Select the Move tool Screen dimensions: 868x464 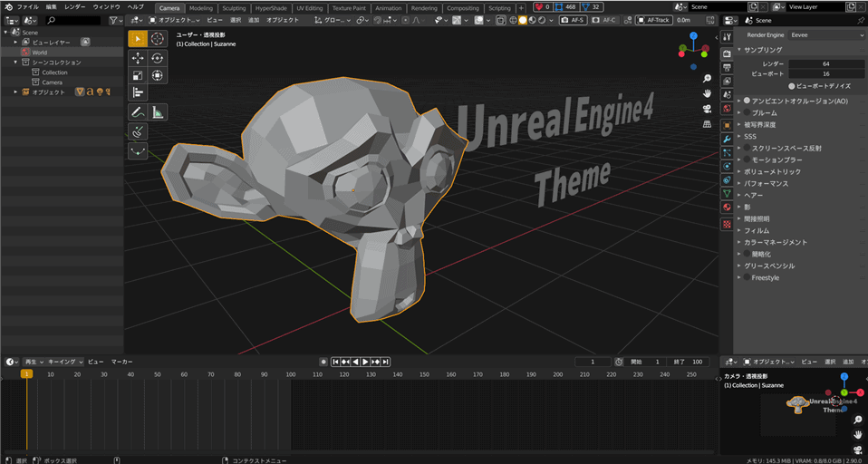click(x=138, y=58)
